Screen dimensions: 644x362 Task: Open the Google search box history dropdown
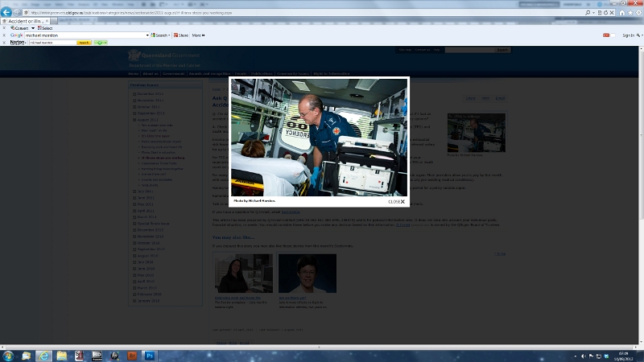(x=147, y=35)
